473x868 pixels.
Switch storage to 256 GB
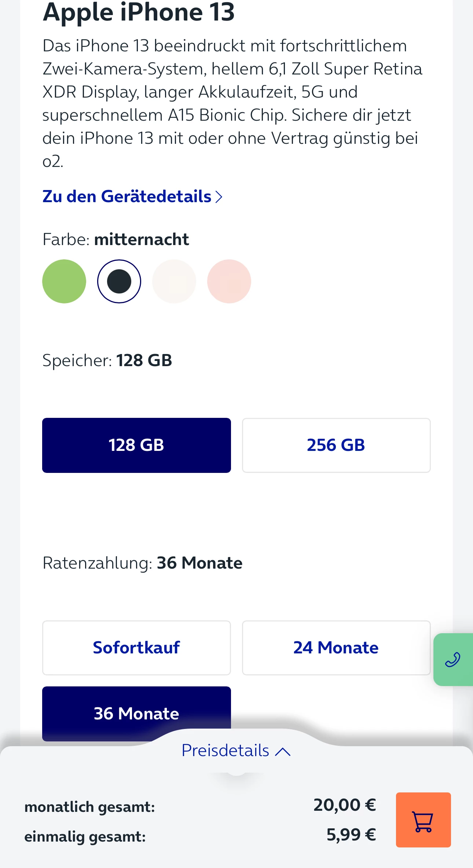click(x=336, y=445)
